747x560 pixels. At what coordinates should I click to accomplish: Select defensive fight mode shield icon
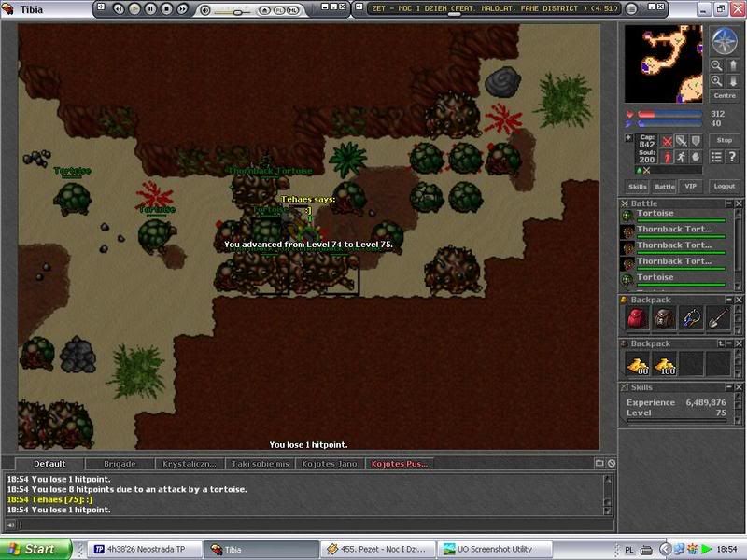point(696,142)
